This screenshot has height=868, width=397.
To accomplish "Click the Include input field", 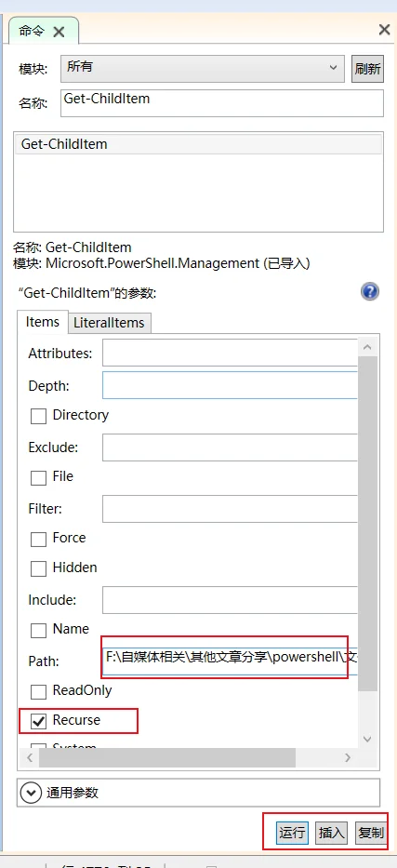I will tap(230, 600).
